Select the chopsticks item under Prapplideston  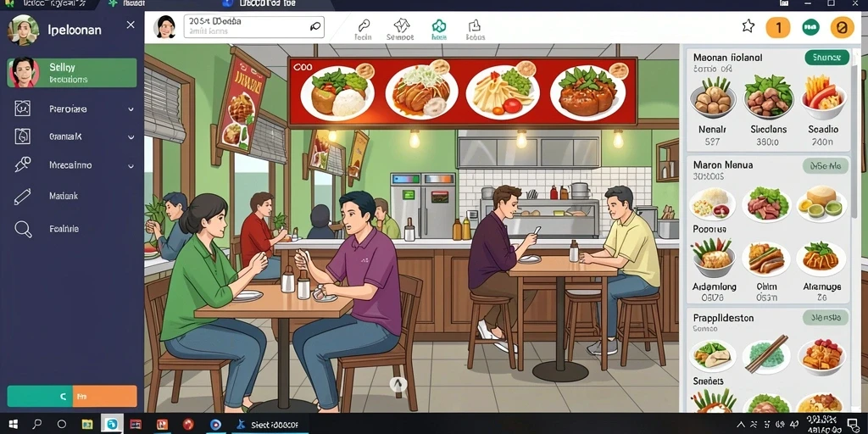pyautogui.click(x=766, y=353)
